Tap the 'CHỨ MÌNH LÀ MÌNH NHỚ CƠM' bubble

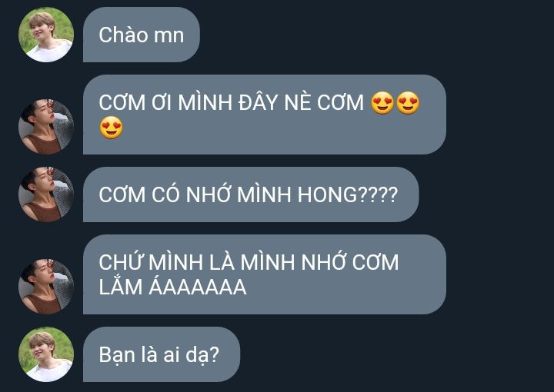[265, 274]
